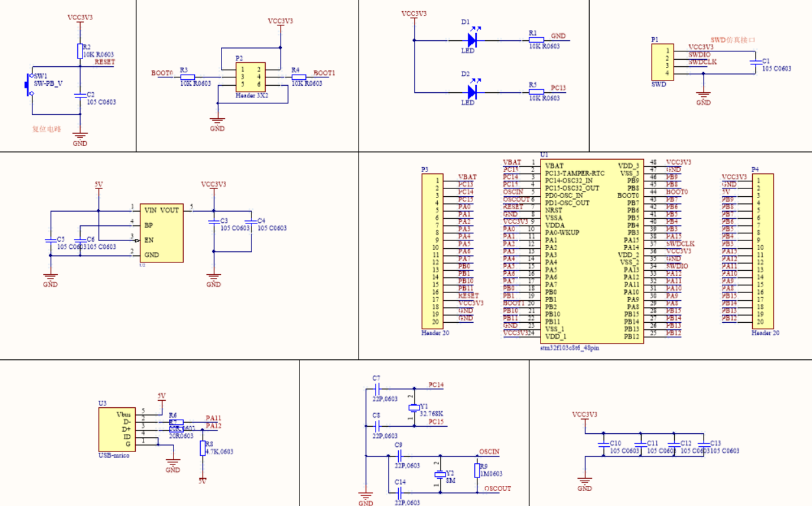This screenshot has width=812, height=506.
Task: Select the U1 STM32 microcontroller body
Action: click(592, 251)
